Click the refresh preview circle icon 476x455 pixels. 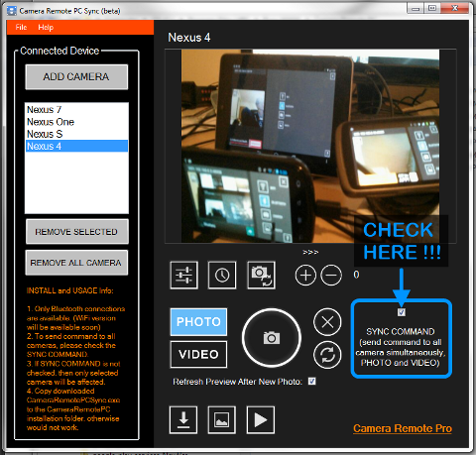click(x=327, y=355)
